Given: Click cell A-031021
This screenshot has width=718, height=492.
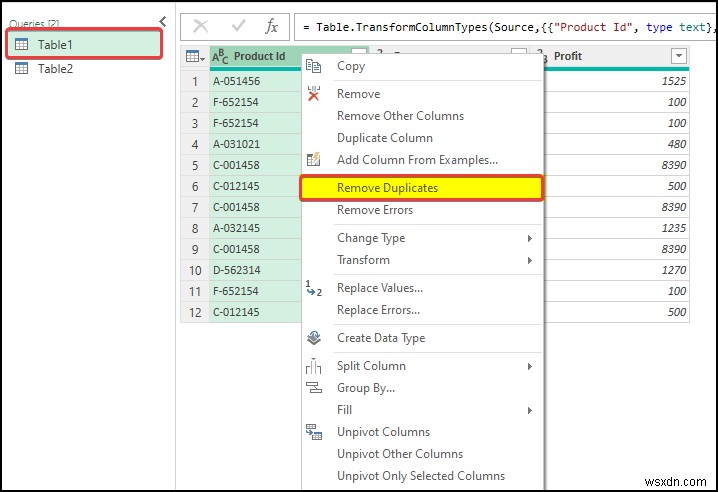Looking at the screenshot, I should 256,144.
